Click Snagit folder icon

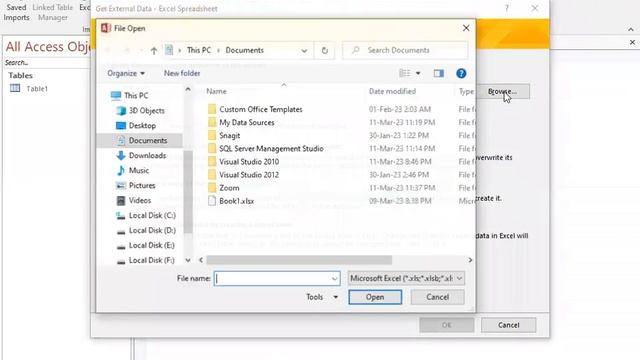212,136
